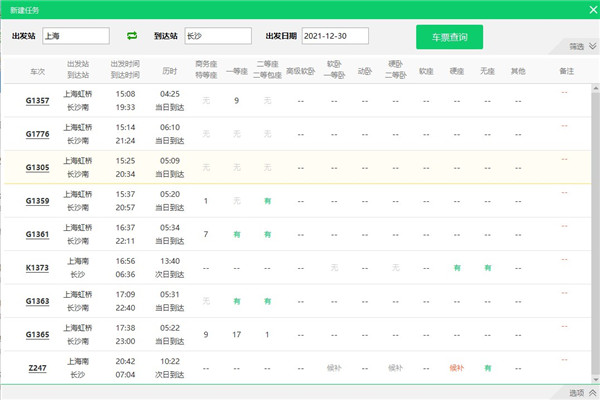This screenshot has width=600, height=400.
Task: Click train Z247 link
Action: [38, 368]
